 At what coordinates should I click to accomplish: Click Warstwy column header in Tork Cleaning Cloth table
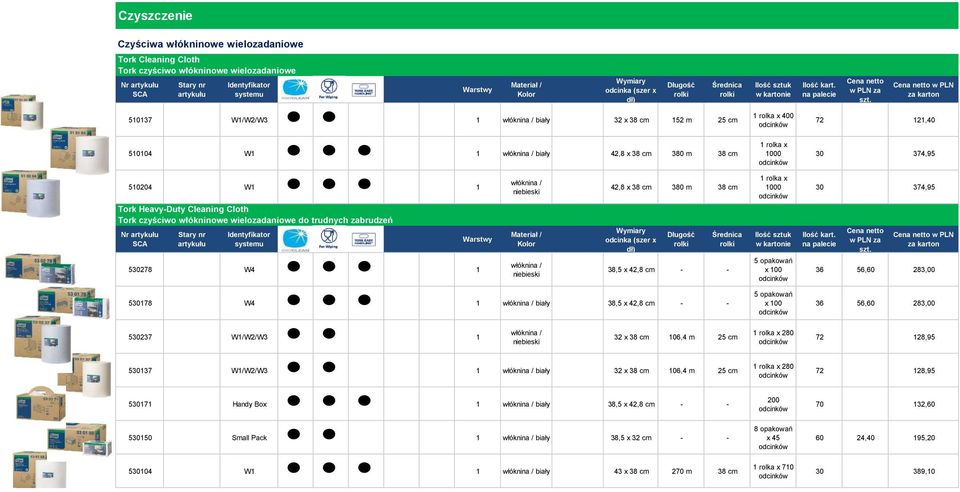(477, 89)
